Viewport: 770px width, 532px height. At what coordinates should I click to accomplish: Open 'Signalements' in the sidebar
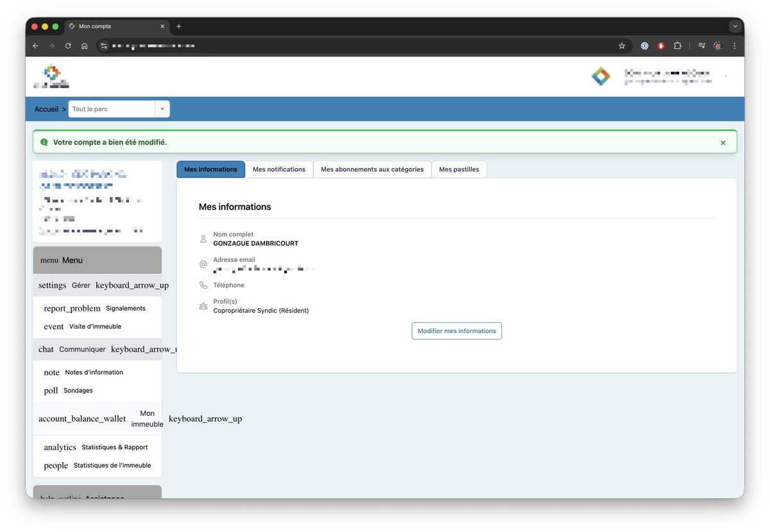pyautogui.click(x=126, y=308)
